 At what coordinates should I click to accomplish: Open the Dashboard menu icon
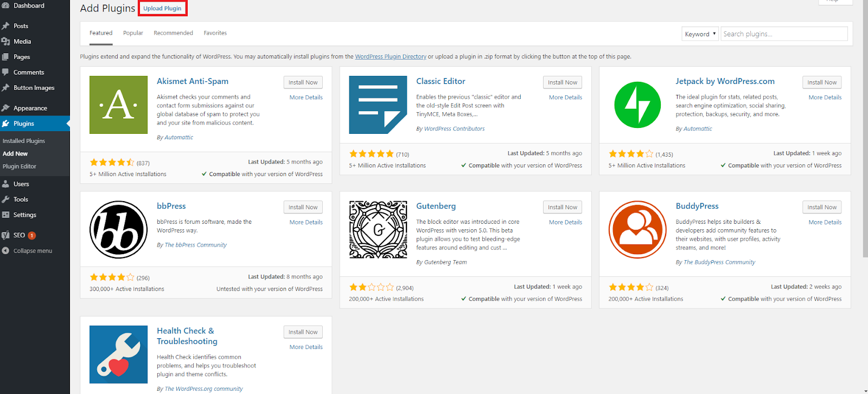tap(5, 5)
